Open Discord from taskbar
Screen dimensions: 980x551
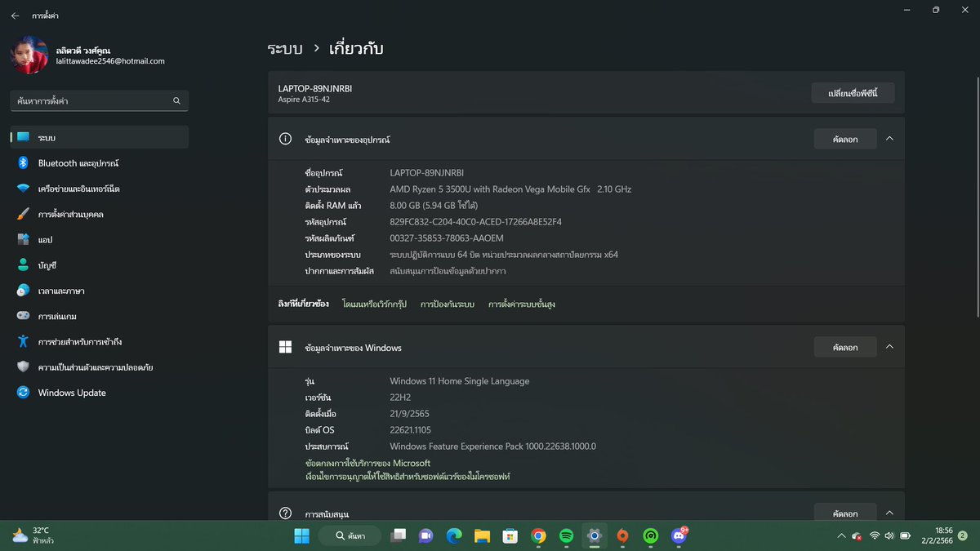(x=679, y=535)
